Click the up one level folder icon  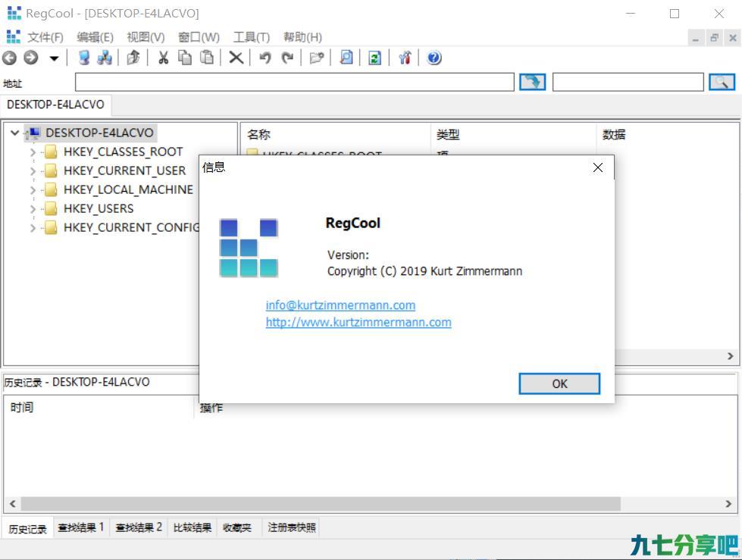[133, 58]
